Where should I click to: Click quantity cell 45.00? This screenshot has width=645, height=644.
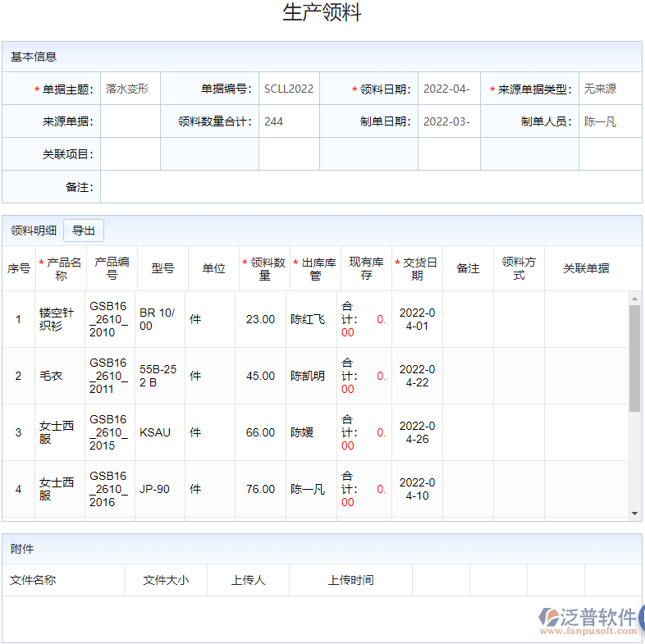260,376
